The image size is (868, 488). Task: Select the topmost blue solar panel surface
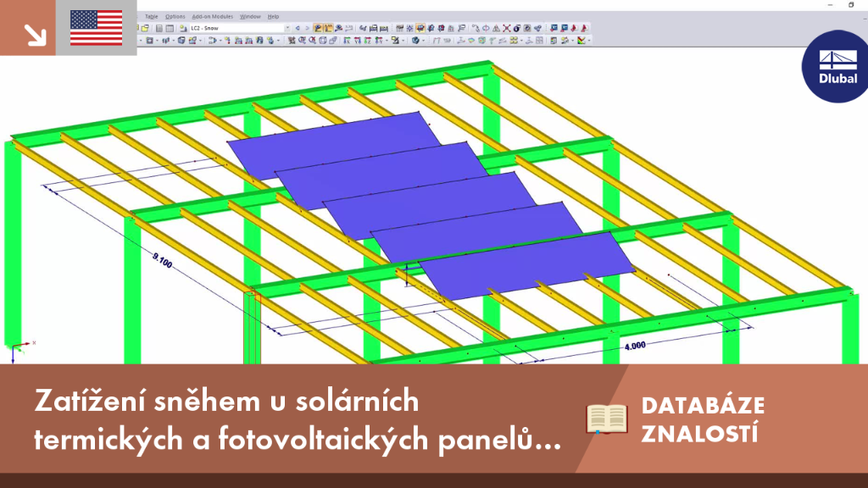click(332, 144)
